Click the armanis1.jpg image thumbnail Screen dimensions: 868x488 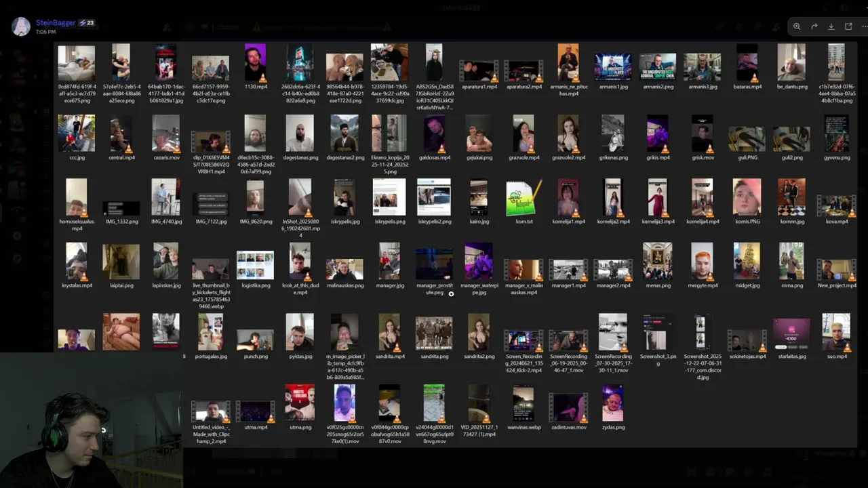point(613,68)
